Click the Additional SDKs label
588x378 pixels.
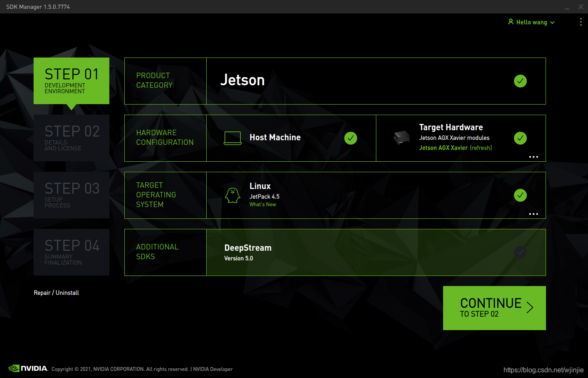tap(157, 252)
